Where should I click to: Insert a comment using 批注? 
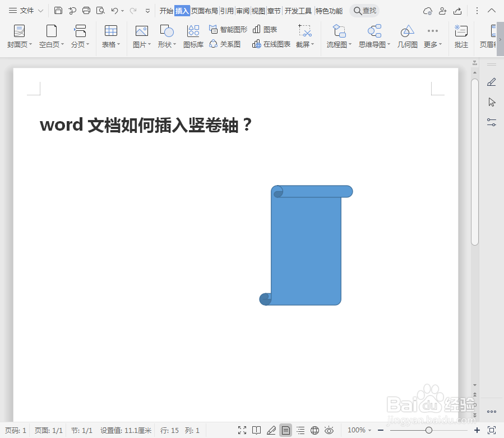pos(461,35)
